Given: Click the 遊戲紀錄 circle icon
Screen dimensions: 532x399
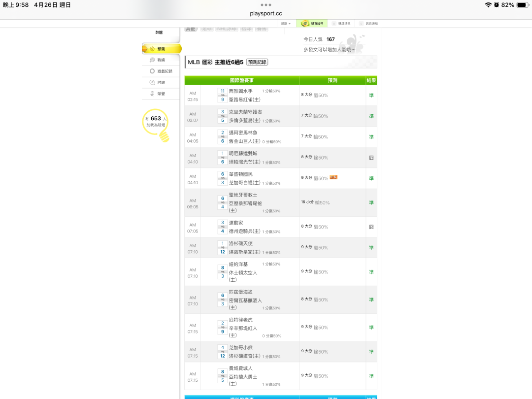Looking at the screenshot, I should click(152, 71).
